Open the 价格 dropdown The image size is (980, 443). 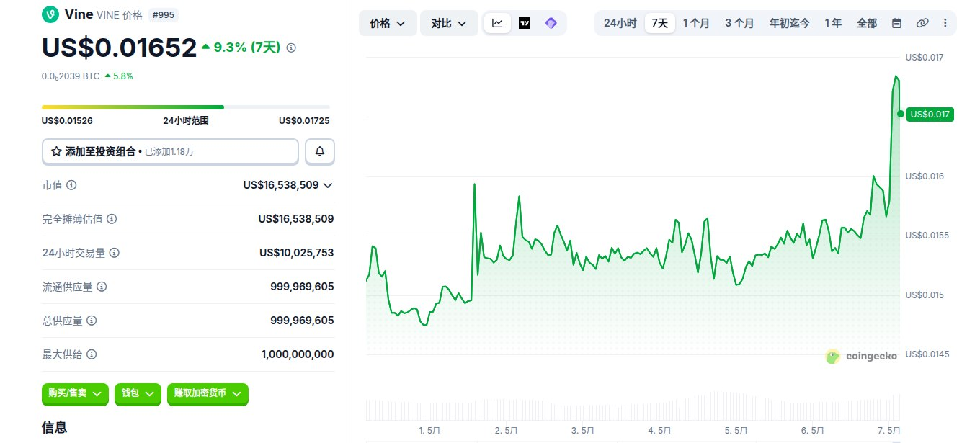coord(388,23)
